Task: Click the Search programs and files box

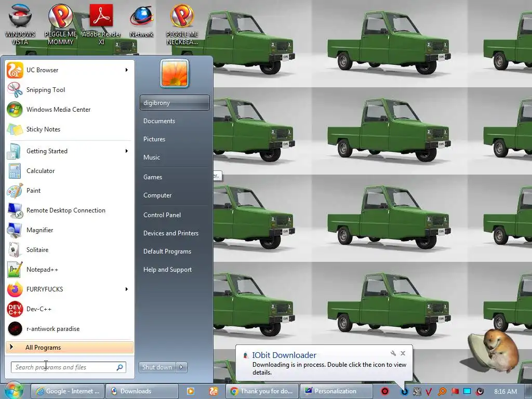Action: point(69,367)
